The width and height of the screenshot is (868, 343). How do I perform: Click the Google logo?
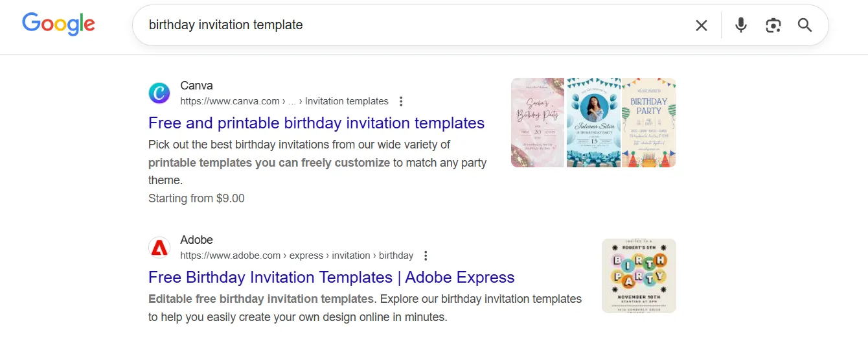tap(59, 24)
